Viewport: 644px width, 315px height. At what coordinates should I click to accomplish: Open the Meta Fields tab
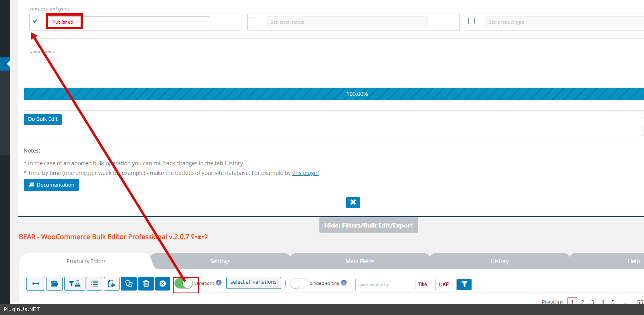pyautogui.click(x=360, y=261)
